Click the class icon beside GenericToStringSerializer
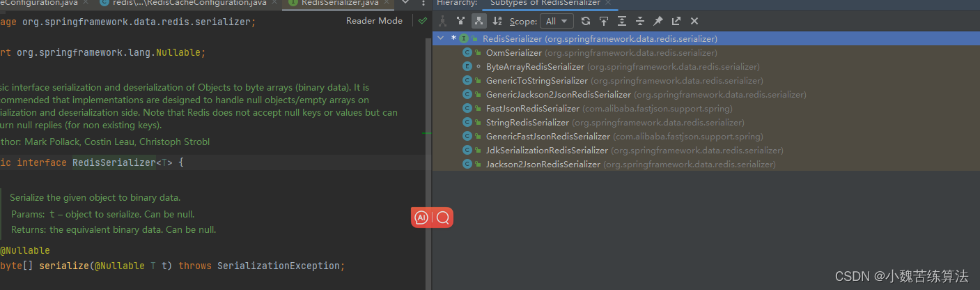Image resolution: width=980 pixels, height=290 pixels. coord(468,81)
